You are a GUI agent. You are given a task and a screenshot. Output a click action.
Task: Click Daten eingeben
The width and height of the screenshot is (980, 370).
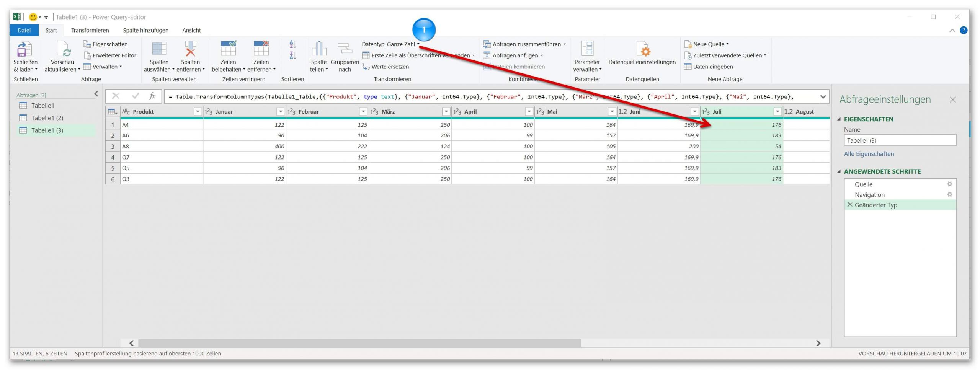[709, 67]
